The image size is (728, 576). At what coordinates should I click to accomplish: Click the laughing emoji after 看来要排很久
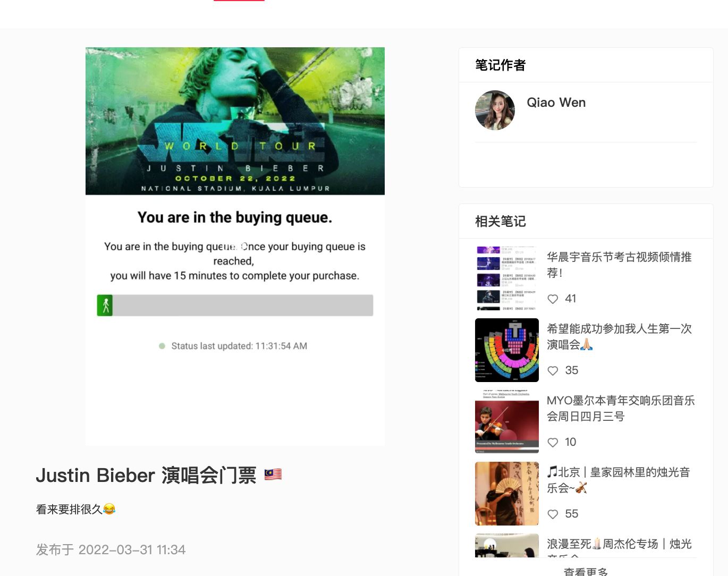pos(110,509)
